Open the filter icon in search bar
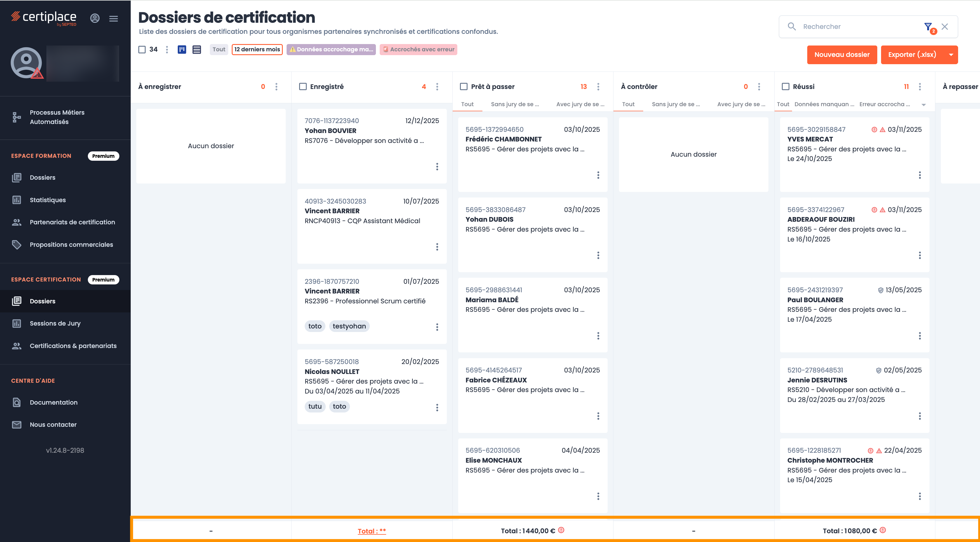Image resolution: width=980 pixels, height=542 pixels. [928, 27]
